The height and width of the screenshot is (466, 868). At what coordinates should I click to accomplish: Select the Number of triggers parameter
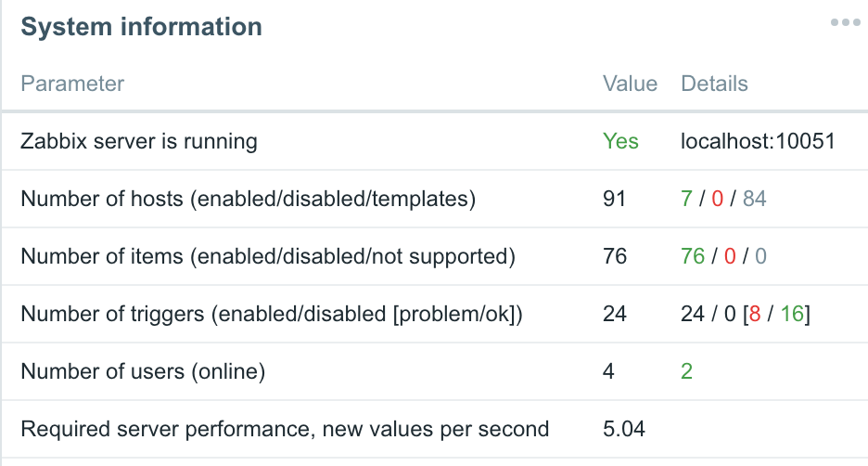(272, 314)
